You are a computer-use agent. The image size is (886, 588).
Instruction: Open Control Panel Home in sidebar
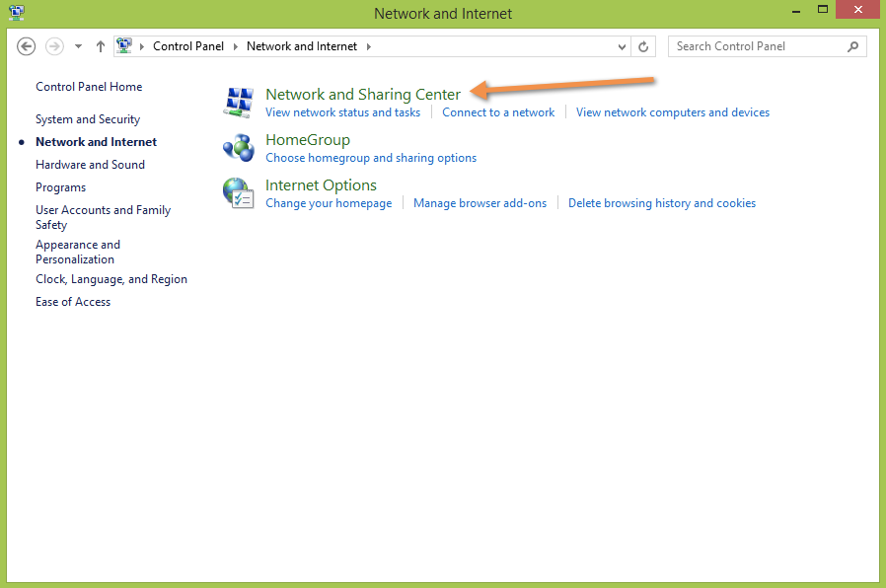click(x=89, y=87)
